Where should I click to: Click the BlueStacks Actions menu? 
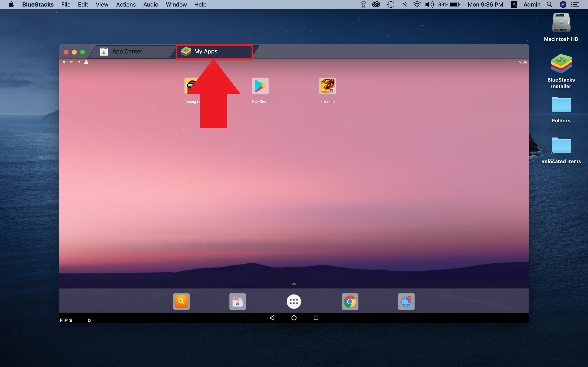(x=125, y=5)
